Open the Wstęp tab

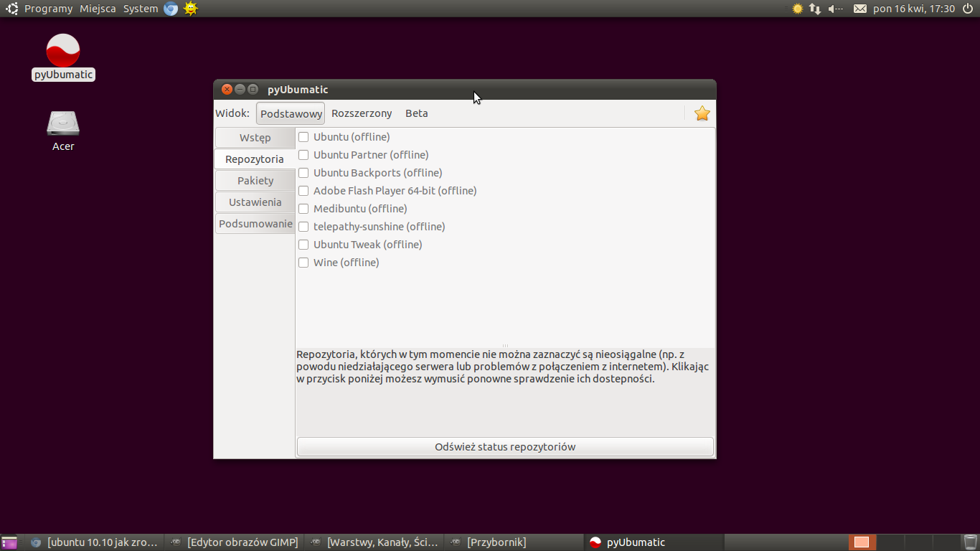tap(255, 138)
